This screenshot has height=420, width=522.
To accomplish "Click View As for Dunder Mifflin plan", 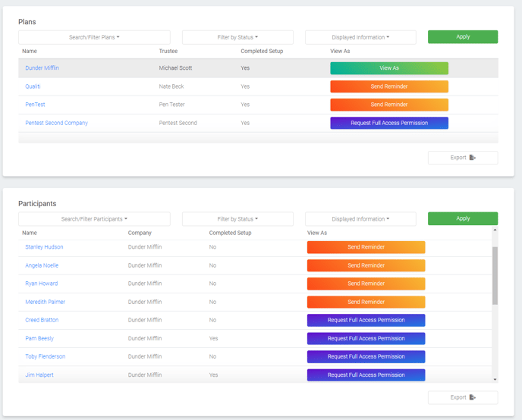I will (389, 68).
